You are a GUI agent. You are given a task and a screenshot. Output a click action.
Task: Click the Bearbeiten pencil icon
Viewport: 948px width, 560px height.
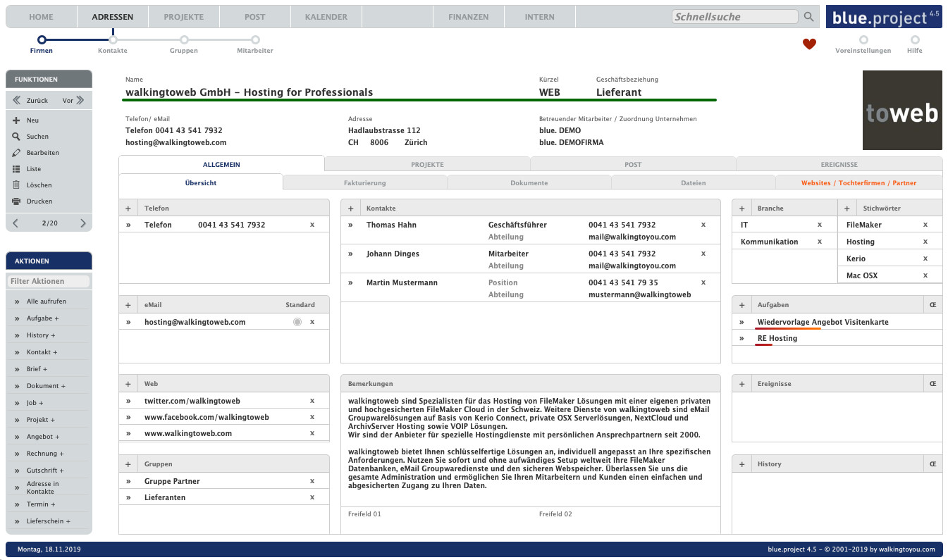[16, 153]
